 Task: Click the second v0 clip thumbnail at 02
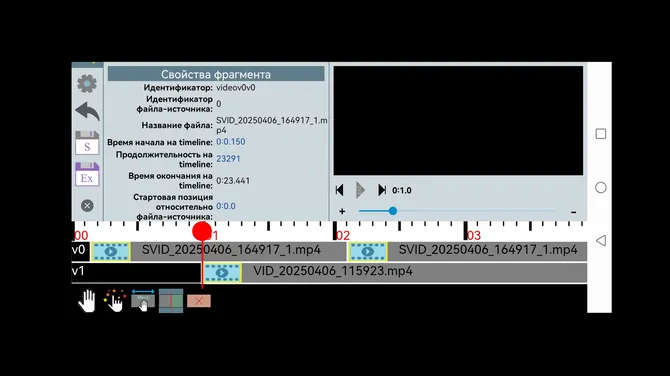click(x=367, y=251)
